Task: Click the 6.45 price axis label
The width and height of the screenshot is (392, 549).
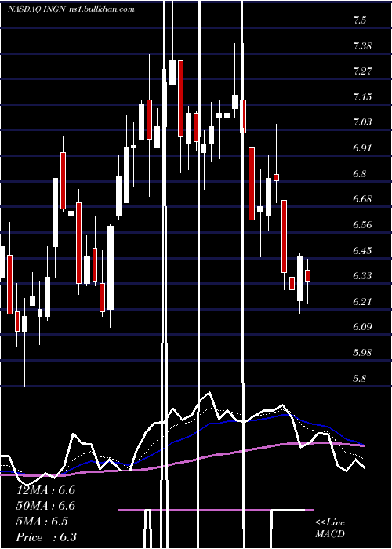Action: coord(362,250)
